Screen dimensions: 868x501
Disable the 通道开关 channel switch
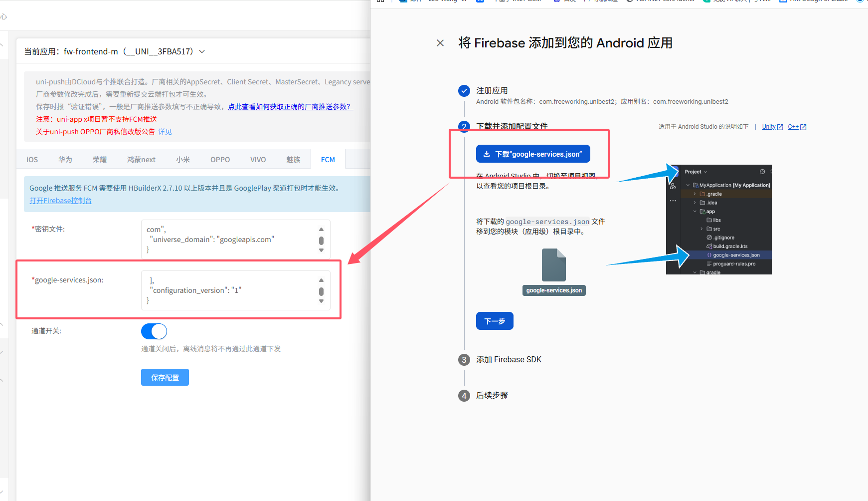(x=154, y=331)
